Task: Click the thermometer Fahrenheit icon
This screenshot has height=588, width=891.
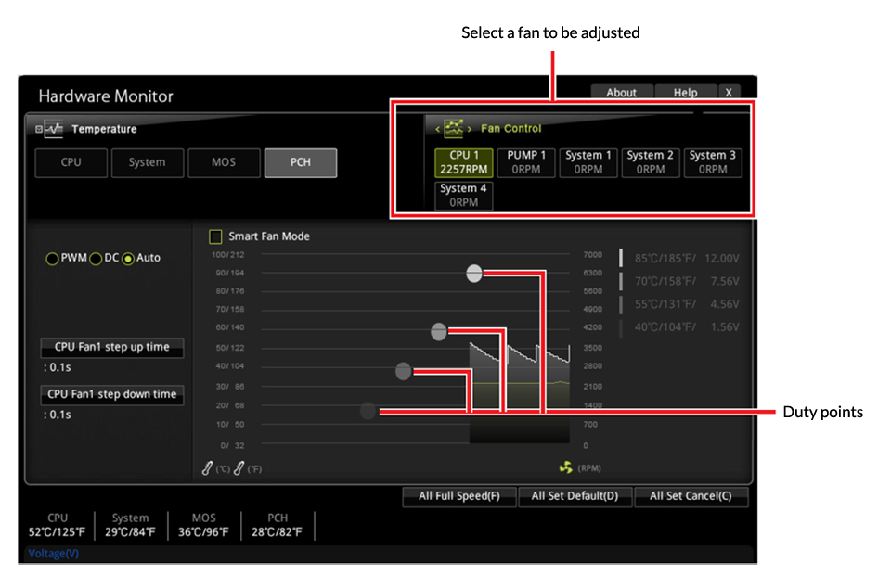Action: coord(238,467)
